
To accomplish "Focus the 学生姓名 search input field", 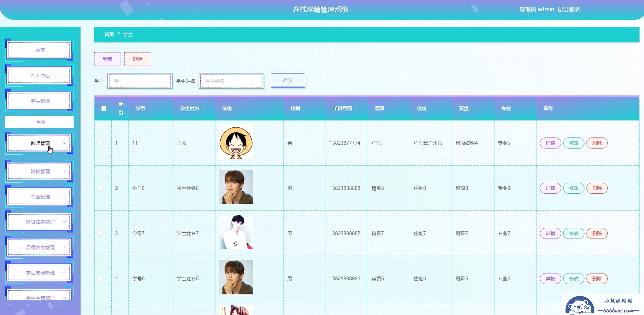I will coord(231,81).
